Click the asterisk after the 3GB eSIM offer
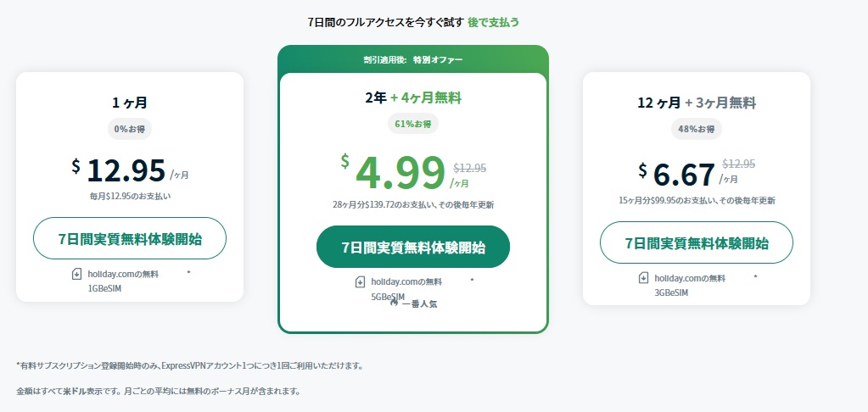 click(x=754, y=276)
